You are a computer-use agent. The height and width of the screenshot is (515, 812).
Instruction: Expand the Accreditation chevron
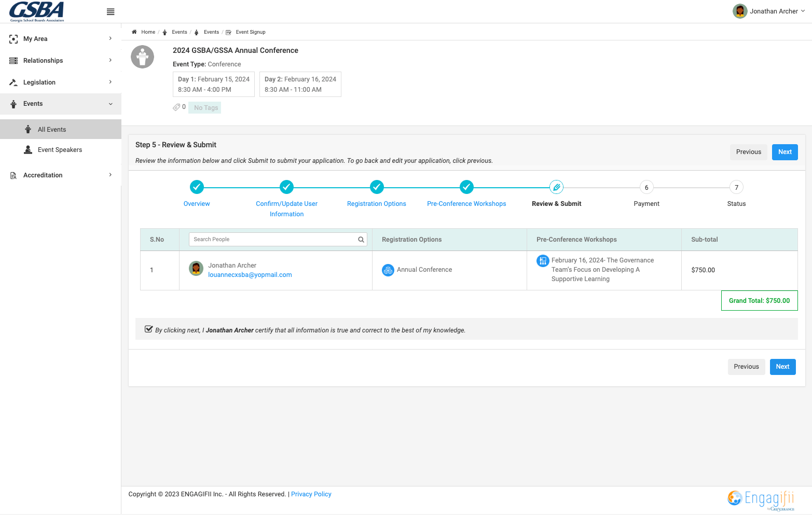[x=111, y=175]
